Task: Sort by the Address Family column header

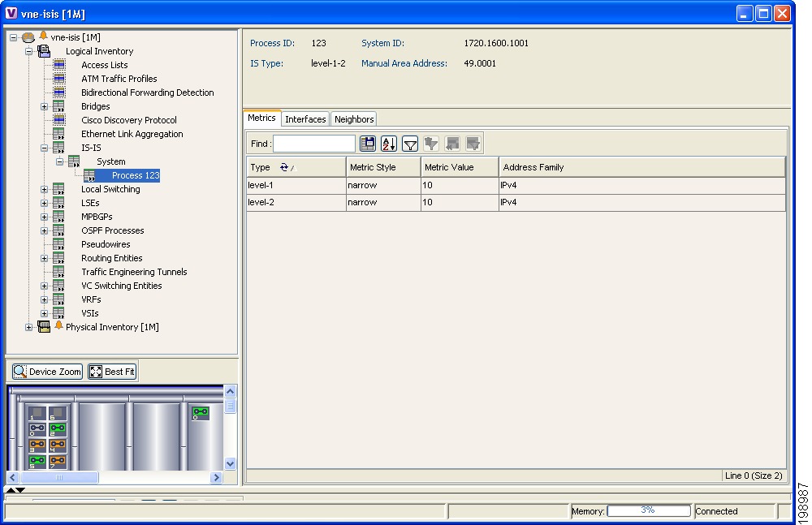Action: tap(642, 167)
